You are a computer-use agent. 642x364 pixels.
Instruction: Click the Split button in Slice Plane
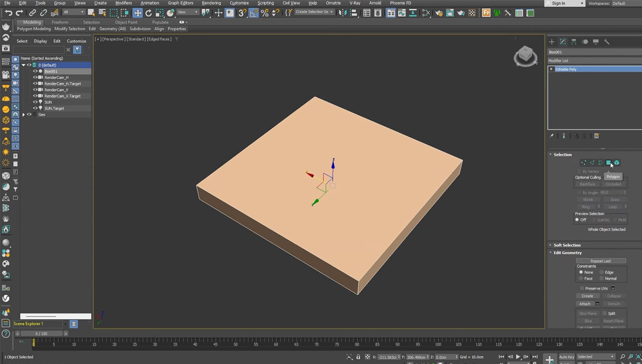coord(612,313)
